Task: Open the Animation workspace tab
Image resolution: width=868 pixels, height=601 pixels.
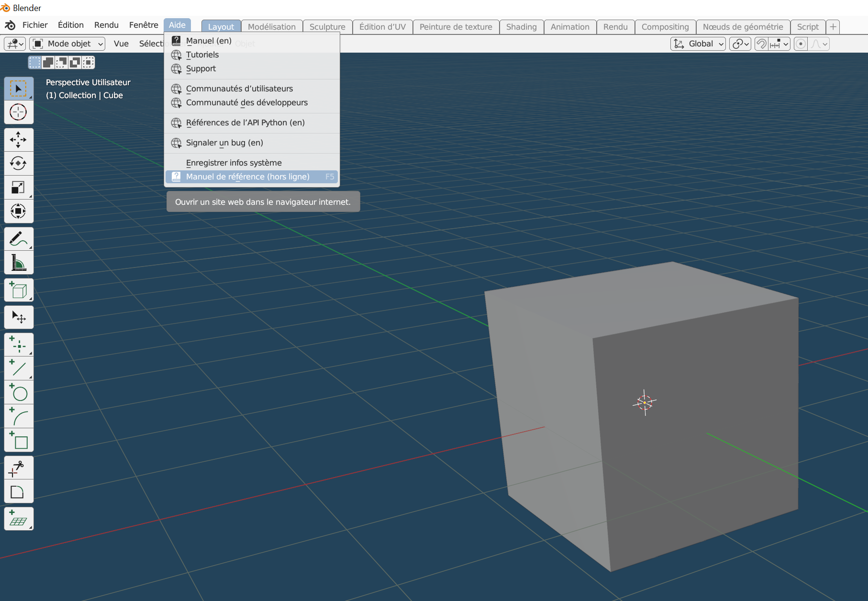Action: [x=570, y=27]
